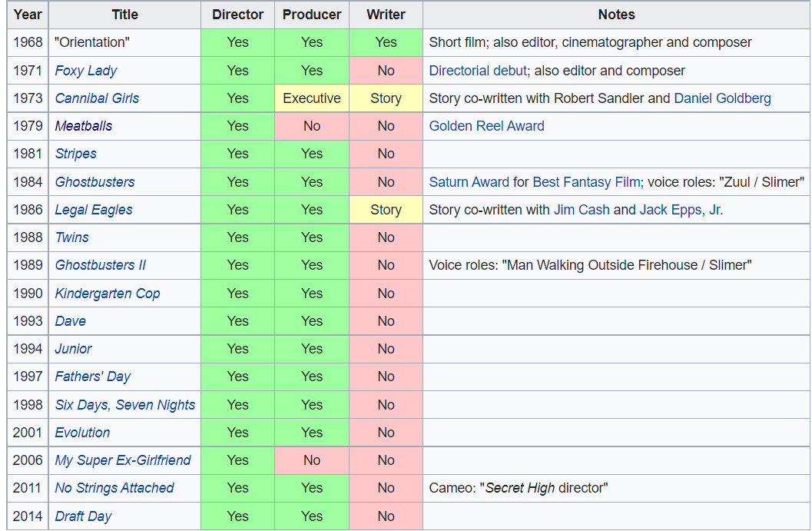
Task: Follow the No Strings Attached link
Action: [114, 488]
